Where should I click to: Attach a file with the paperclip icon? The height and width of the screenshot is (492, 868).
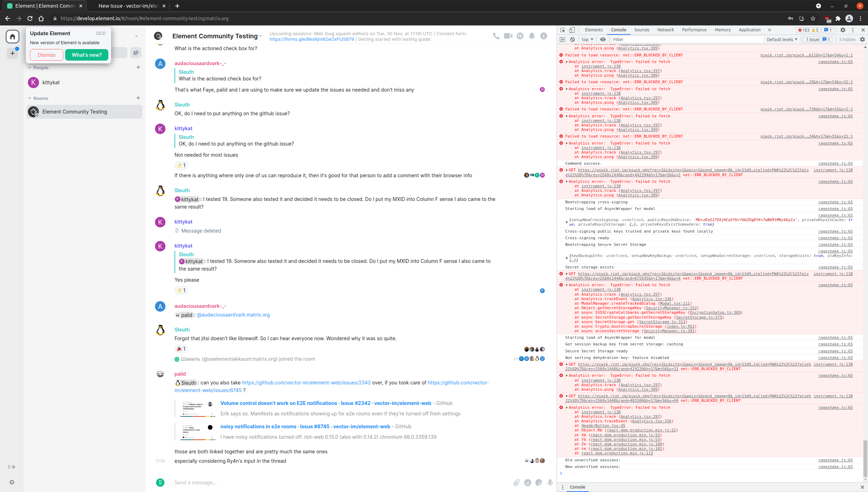coord(517,482)
